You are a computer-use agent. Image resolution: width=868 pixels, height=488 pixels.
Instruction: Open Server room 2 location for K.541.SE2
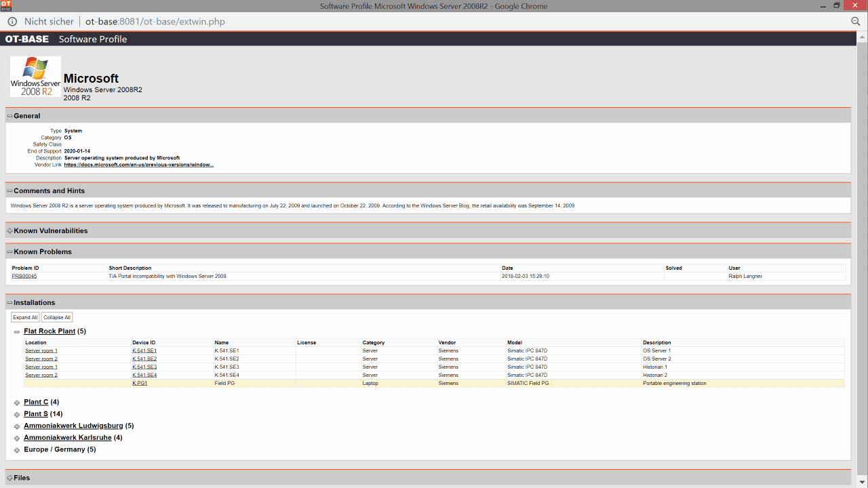[41, 359]
